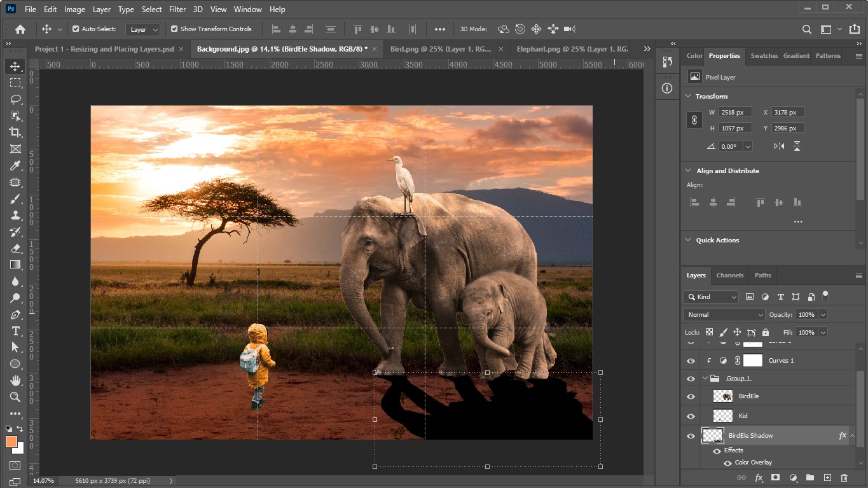The height and width of the screenshot is (488, 868).
Task: Open the Normal blend mode dropdown
Action: 724,315
